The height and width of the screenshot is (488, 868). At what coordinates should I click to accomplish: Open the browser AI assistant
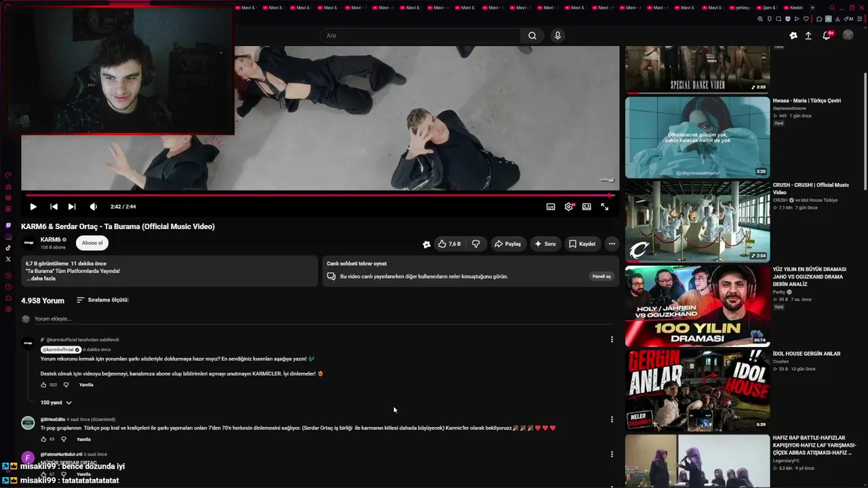(x=850, y=19)
